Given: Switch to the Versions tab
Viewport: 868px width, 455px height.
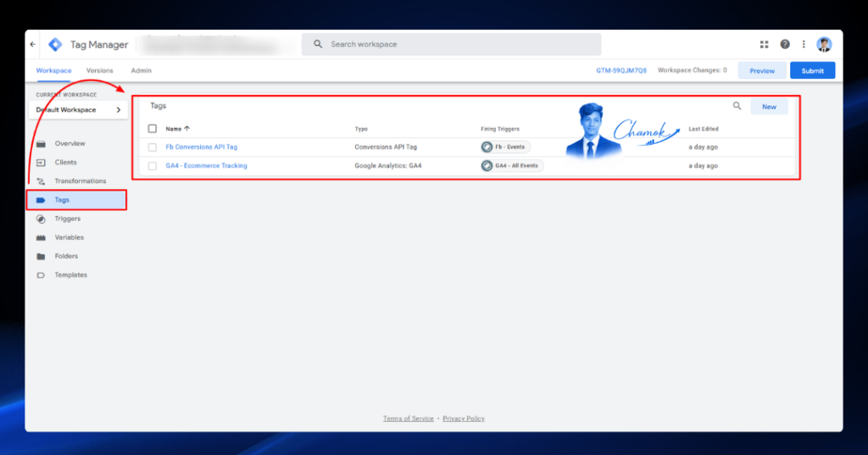Looking at the screenshot, I should [100, 70].
